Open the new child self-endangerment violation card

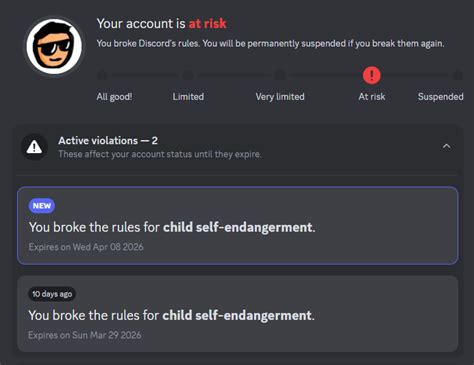tap(238, 226)
